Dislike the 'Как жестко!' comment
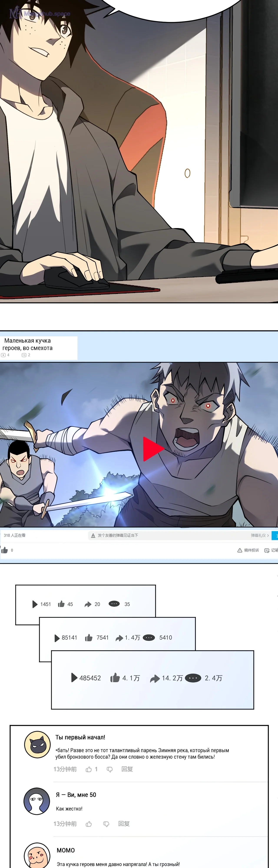Screen dimensions: 278x868 (106, 824)
